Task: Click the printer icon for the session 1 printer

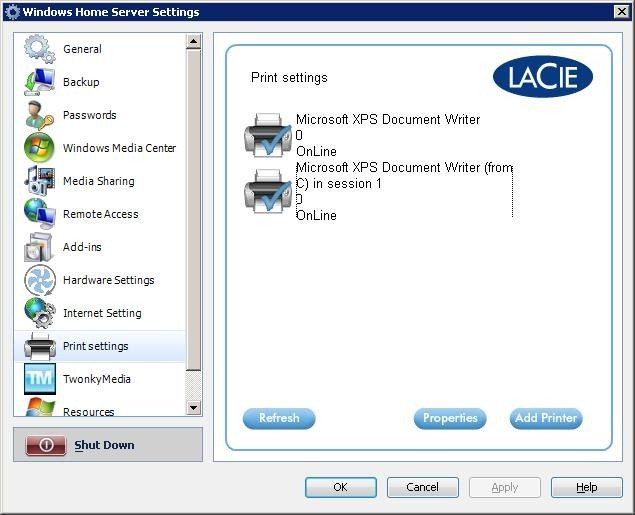Action: pyautogui.click(x=268, y=191)
